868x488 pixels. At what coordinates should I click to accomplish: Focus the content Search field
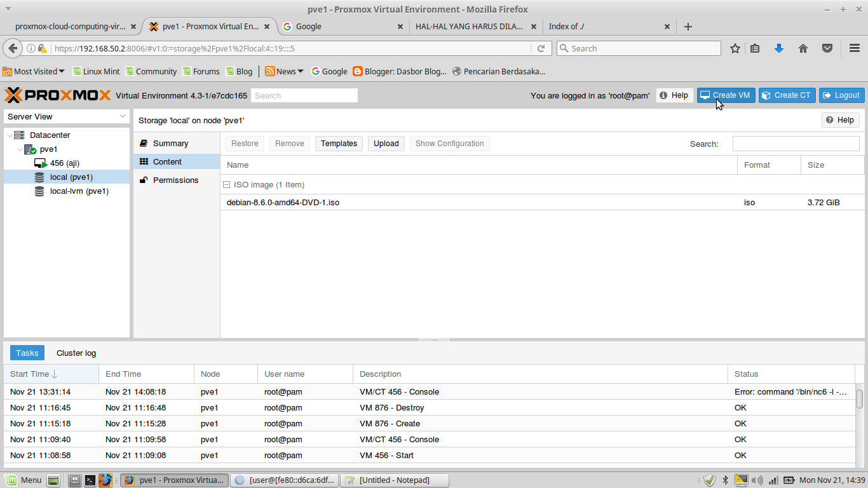coord(796,144)
